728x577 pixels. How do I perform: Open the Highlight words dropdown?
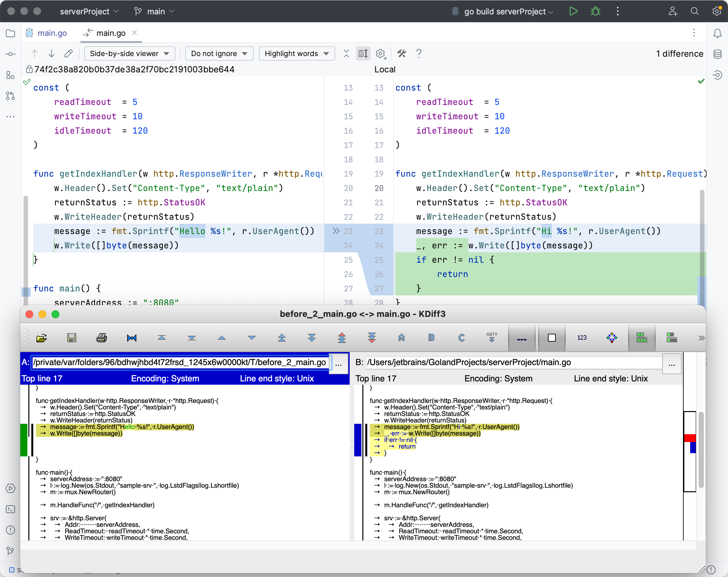point(296,53)
